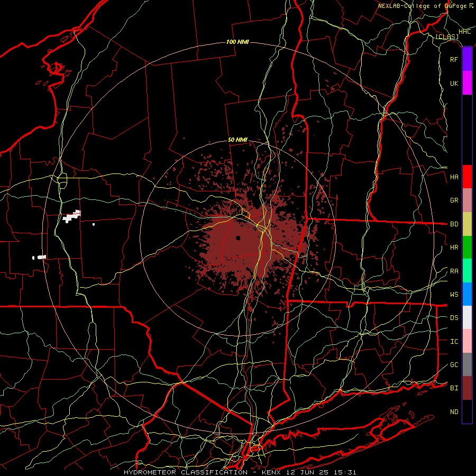This screenshot has width=476, height=476.
Task: Click the RF purple legend swatch
Action: click(x=467, y=59)
